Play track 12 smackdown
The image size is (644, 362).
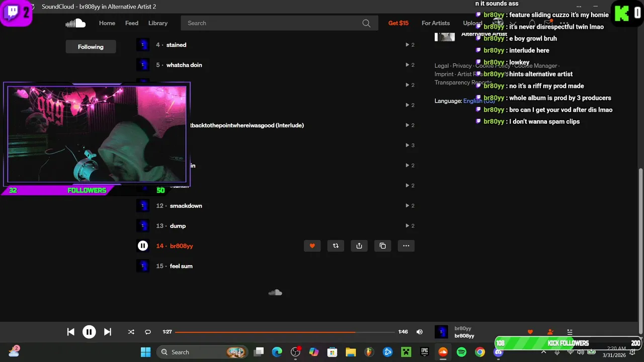point(186,206)
